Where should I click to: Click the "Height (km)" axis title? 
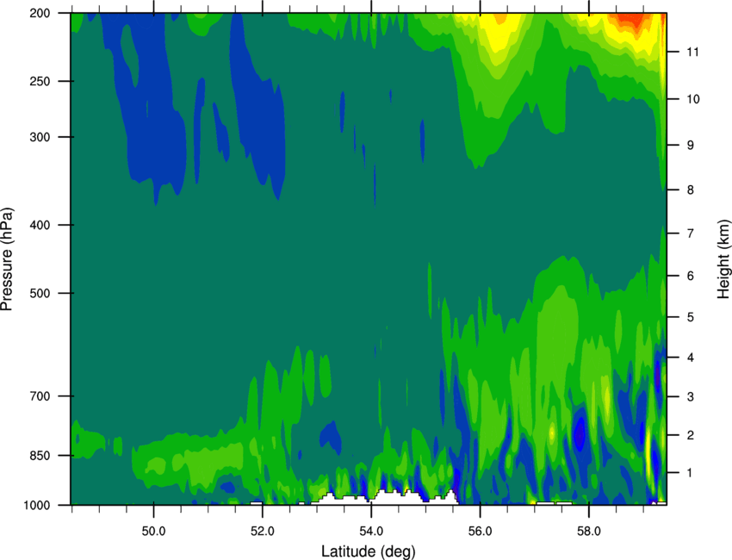click(x=723, y=259)
